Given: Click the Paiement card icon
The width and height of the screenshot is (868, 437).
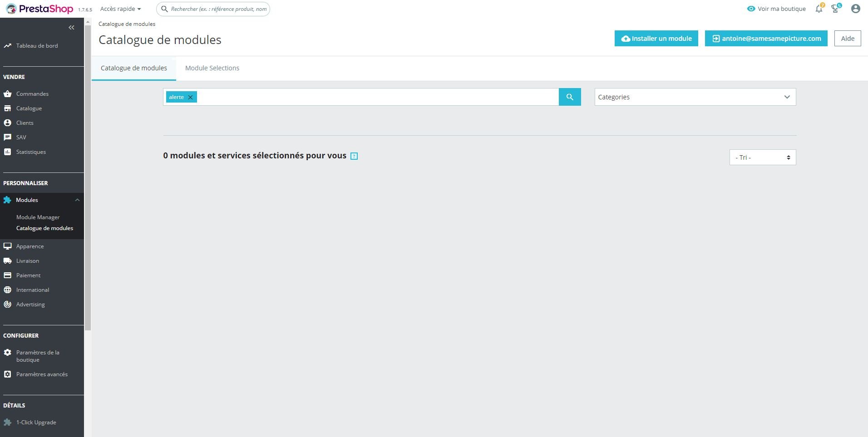Looking at the screenshot, I should click(x=7, y=275).
